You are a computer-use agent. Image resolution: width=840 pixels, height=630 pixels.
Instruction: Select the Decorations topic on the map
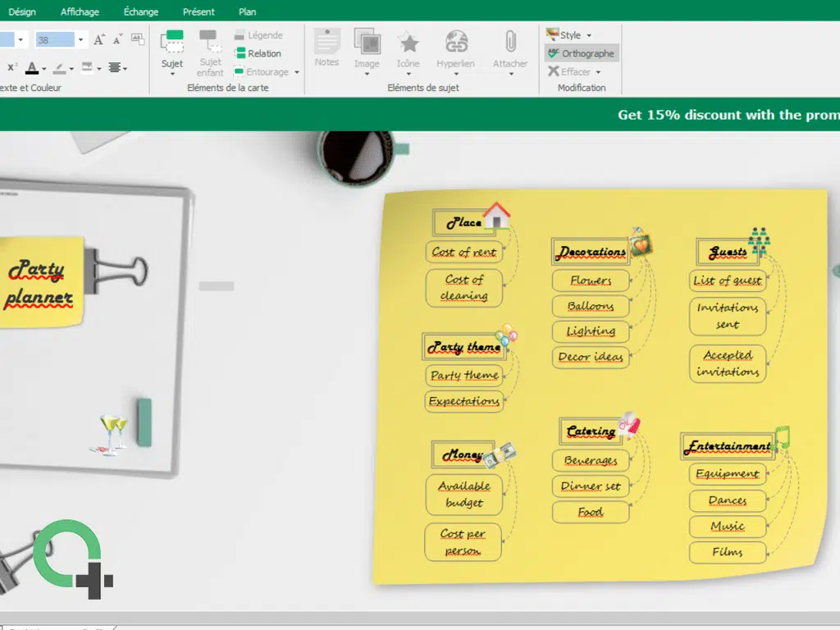pos(592,252)
